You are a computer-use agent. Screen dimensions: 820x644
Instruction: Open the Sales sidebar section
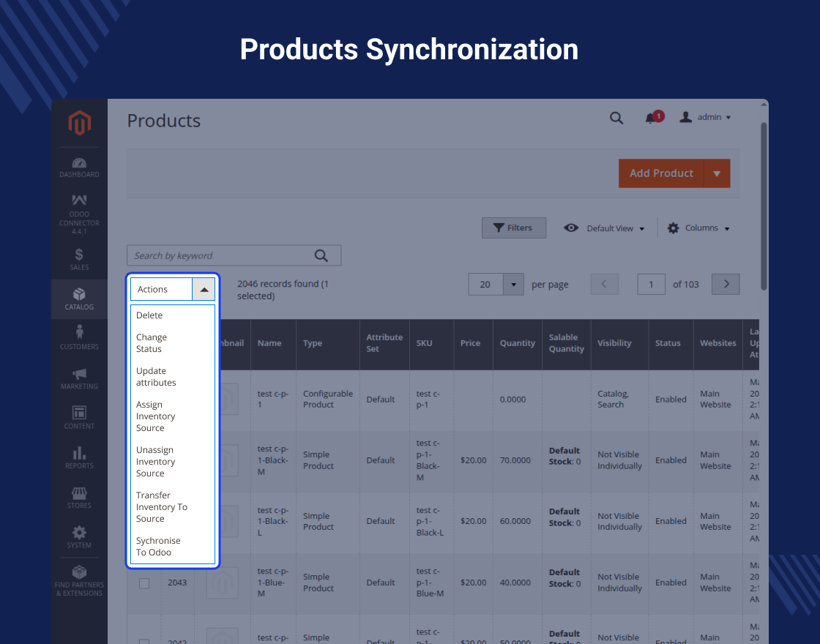[80, 259]
